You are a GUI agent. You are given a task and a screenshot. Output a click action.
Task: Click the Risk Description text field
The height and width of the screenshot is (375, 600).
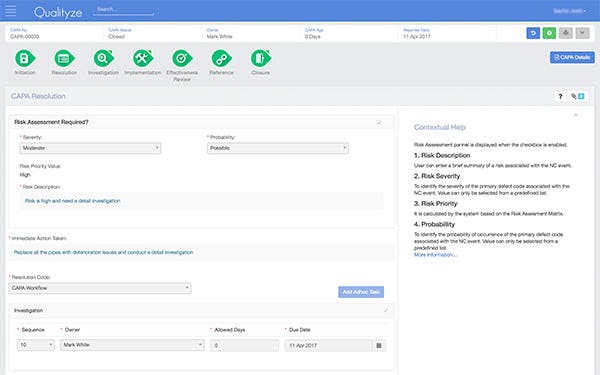tap(202, 201)
